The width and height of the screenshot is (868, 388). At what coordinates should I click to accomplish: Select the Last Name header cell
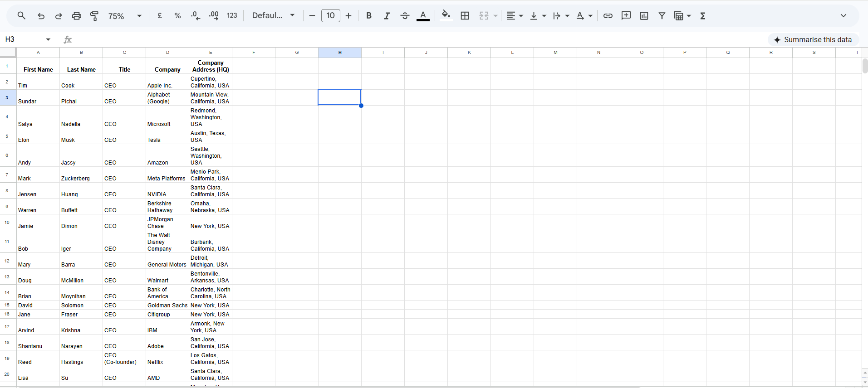[x=81, y=66]
